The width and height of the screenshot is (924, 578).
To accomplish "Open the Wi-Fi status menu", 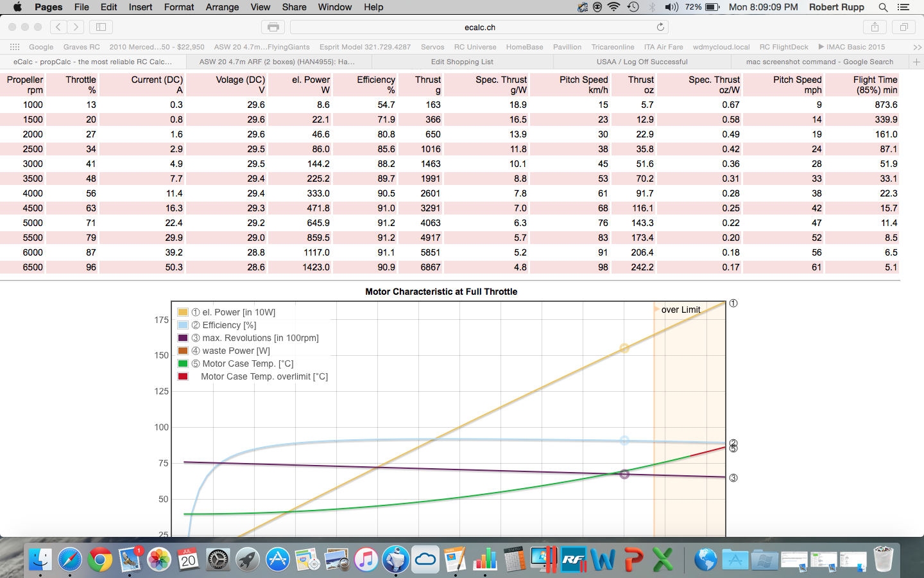I will coord(614,7).
